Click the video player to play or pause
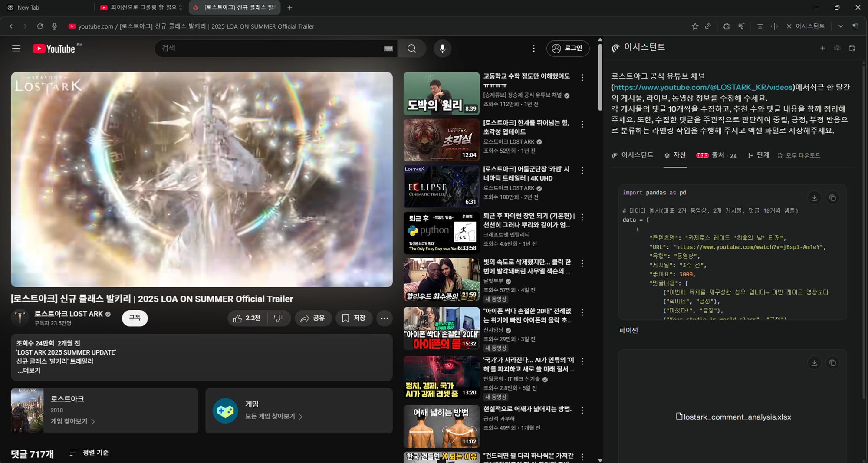868x463 pixels. (202, 179)
